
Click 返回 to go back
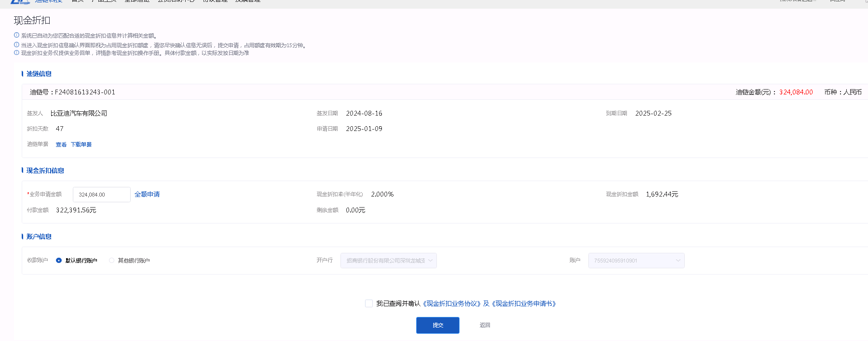tap(485, 325)
